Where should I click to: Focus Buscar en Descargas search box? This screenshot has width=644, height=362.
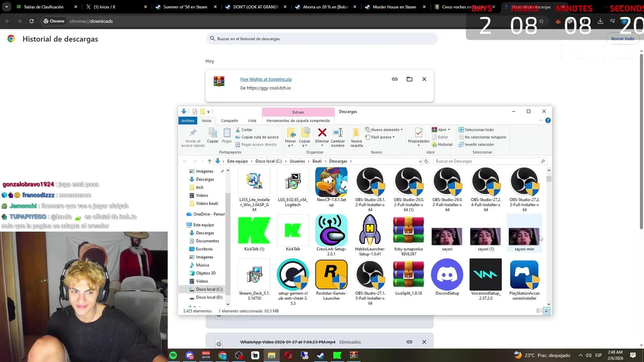click(490, 161)
